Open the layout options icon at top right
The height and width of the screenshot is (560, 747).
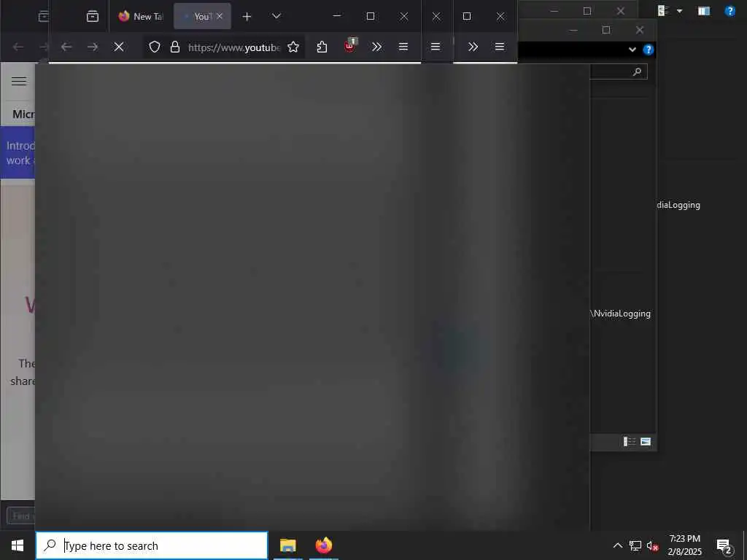point(662,10)
